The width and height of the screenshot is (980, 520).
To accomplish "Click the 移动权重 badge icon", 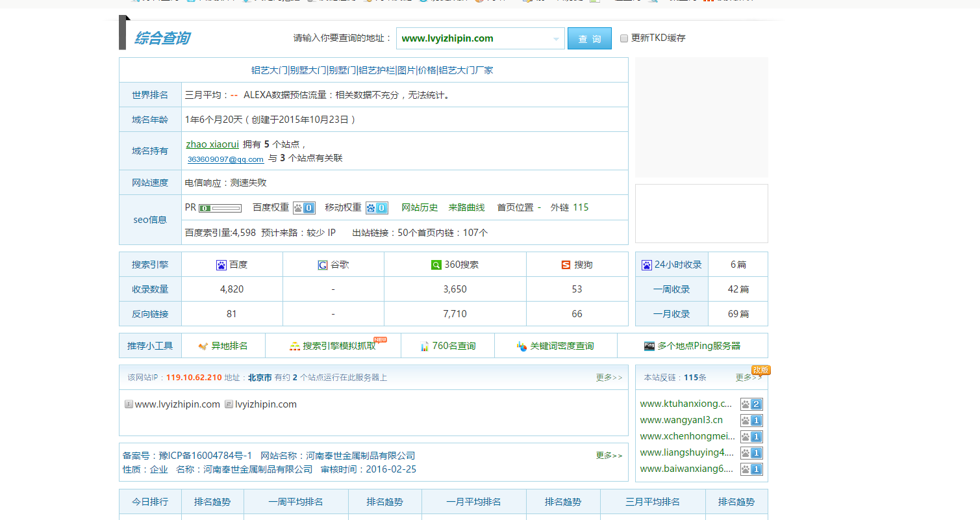I will (376, 207).
